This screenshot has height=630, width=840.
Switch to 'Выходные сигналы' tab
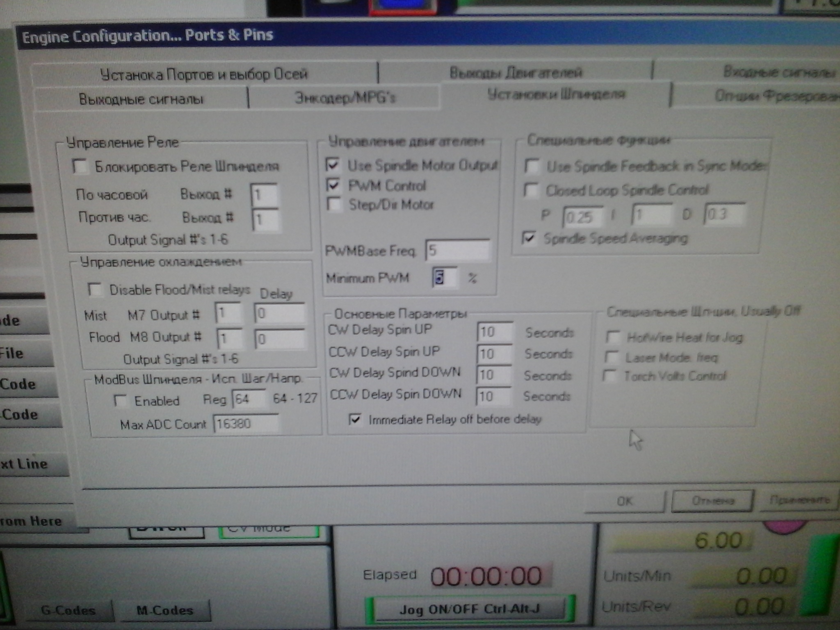(x=141, y=99)
